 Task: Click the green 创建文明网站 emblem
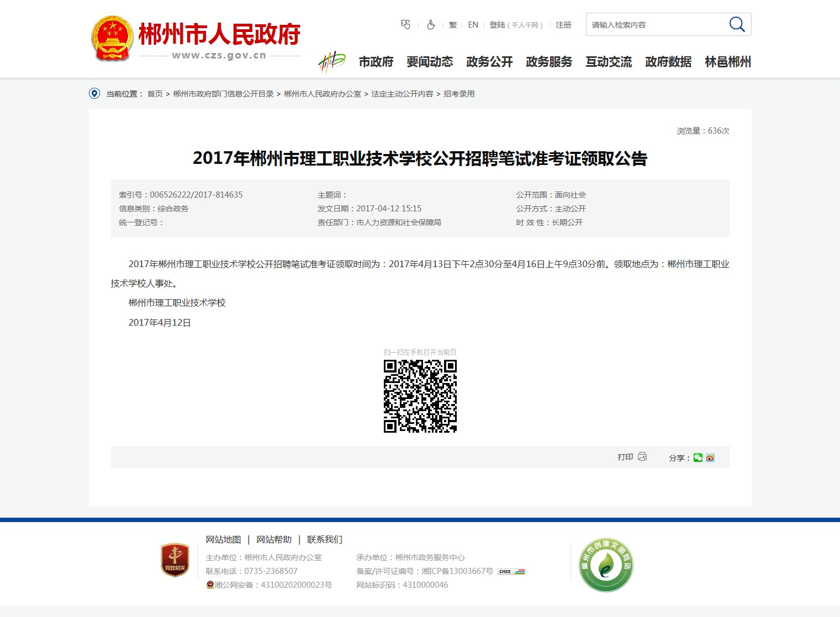[606, 565]
